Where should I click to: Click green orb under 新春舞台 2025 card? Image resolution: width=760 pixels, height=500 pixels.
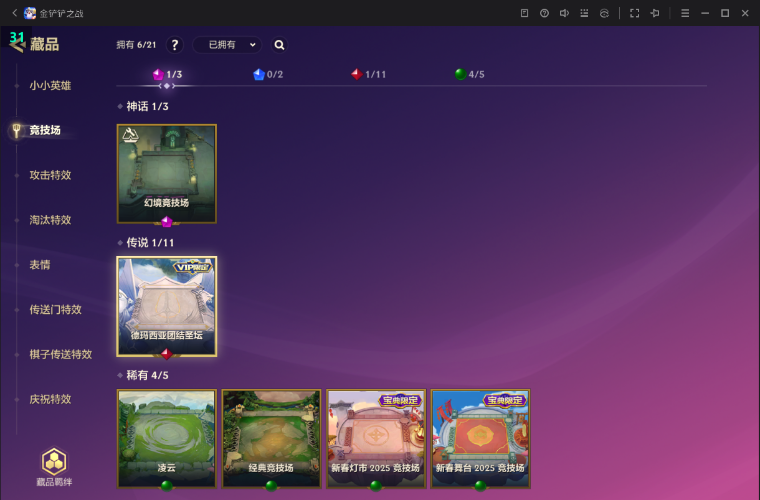pyautogui.click(x=481, y=485)
